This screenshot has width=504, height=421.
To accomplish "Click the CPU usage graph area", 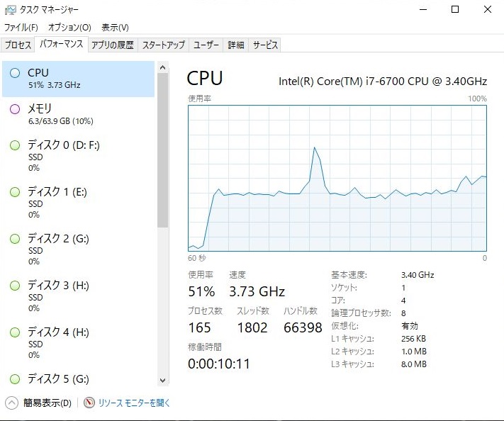I will [337, 178].
